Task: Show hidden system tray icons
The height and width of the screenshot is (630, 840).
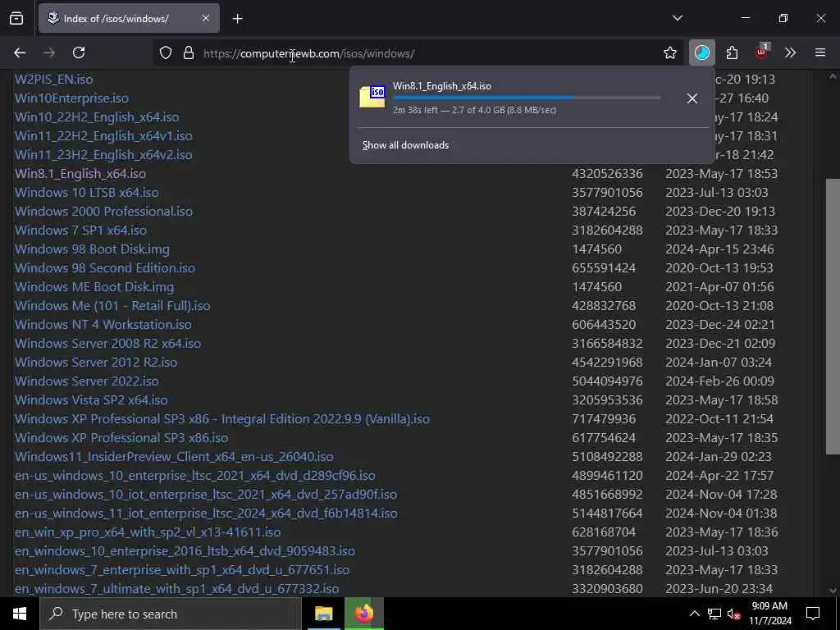Action: pyautogui.click(x=694, y=614)
